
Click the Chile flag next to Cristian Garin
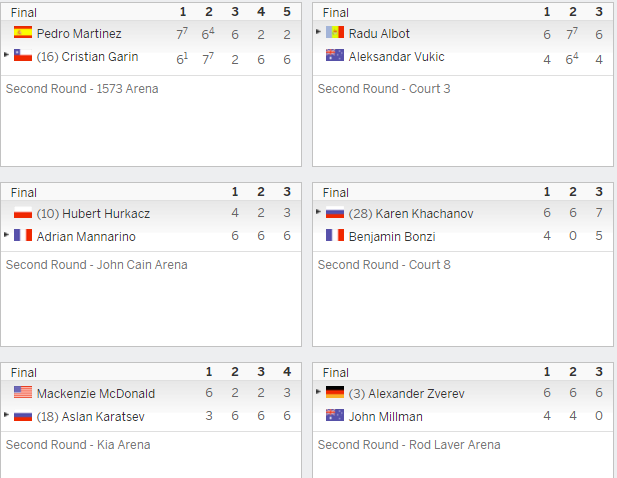click(23, 55)
